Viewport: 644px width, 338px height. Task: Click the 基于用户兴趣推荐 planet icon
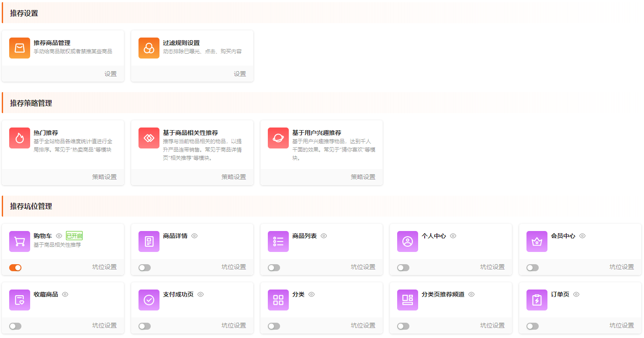coord(278,138)
